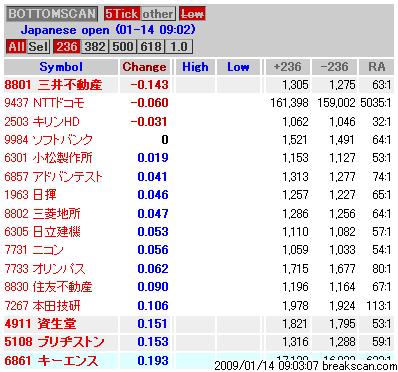Open the 6861 キーエンス highlighted row
The width and height of the screenshot is (398, 372).
199,360
